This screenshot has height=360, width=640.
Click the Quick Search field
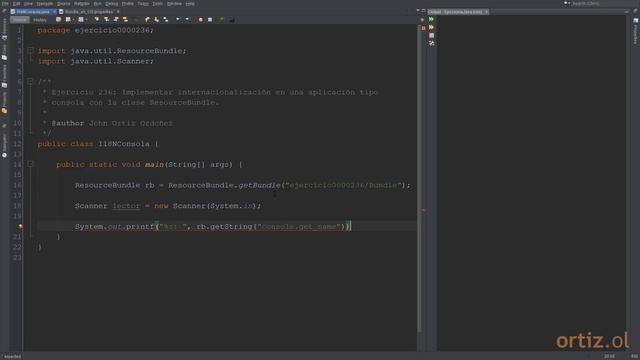(602, 3)
